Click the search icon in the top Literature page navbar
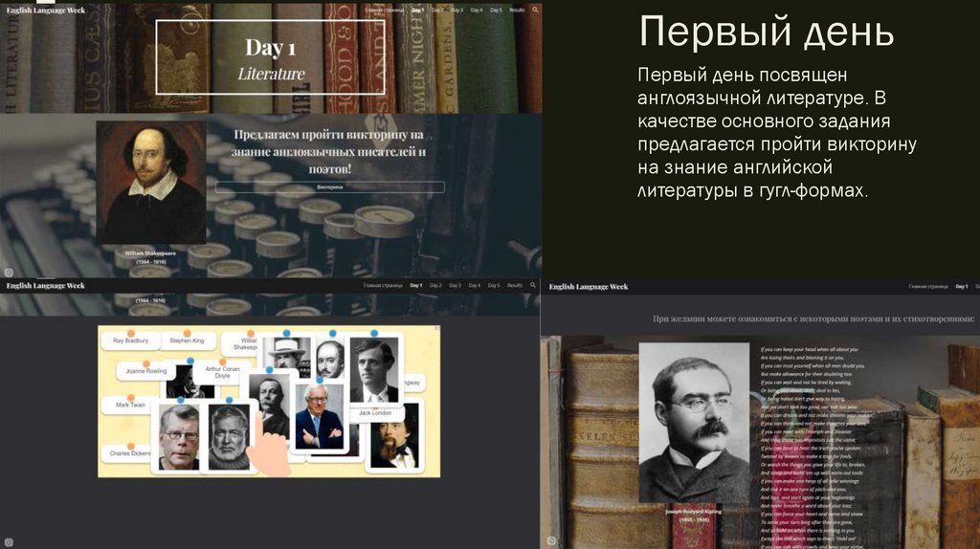 click(535, 10)
